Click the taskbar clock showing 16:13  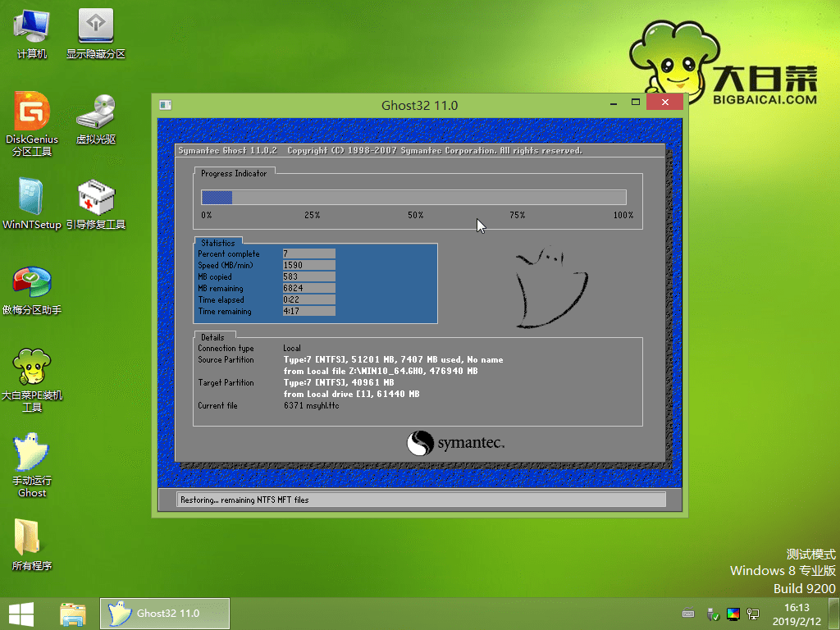(x=797, y=614)
